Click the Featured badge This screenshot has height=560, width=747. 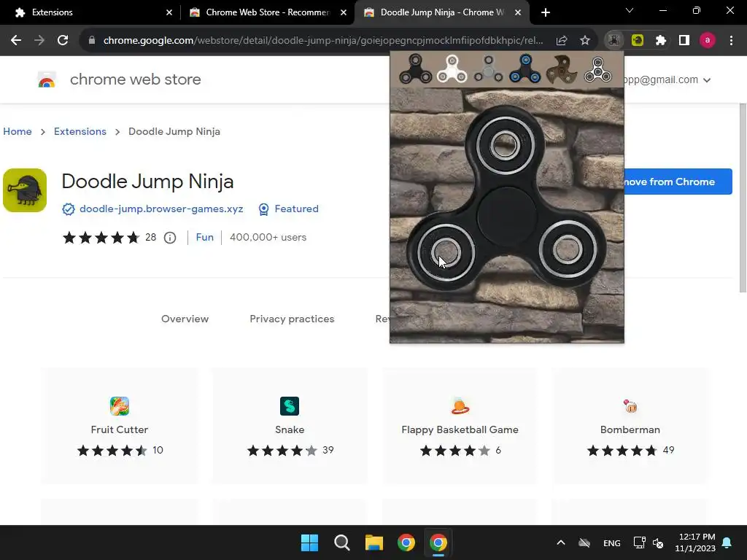click(x=289, y=209)
